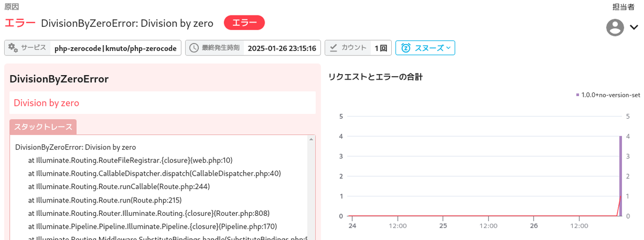This screenshot has height=240, width=644.
Task: Click the service gear icon
Action: [12, 48]
